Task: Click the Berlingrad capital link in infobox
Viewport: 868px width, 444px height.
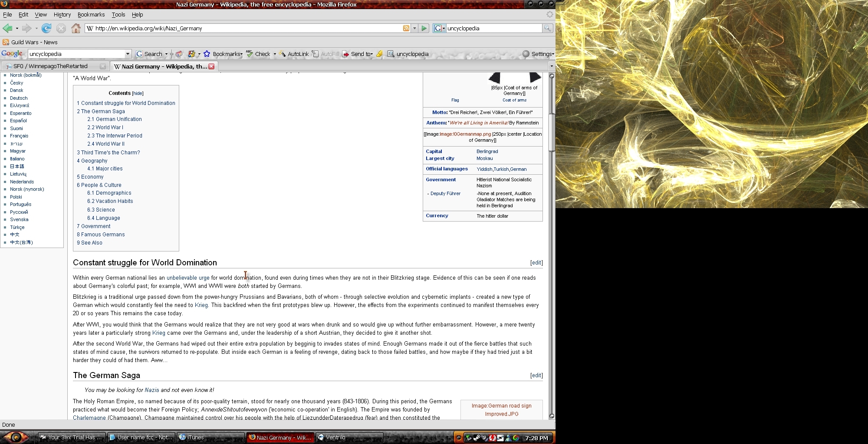Action: pyautogui.click(x=487, y=151)
